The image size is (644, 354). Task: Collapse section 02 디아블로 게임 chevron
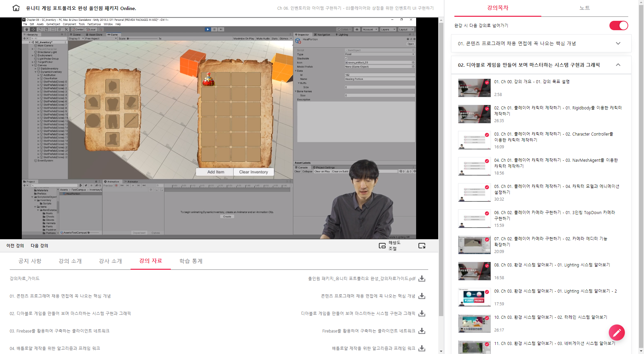point(618,65)
